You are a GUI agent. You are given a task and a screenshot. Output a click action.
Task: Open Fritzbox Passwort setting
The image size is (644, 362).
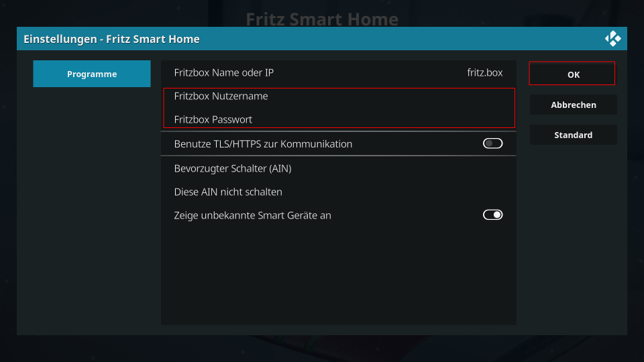338,119
